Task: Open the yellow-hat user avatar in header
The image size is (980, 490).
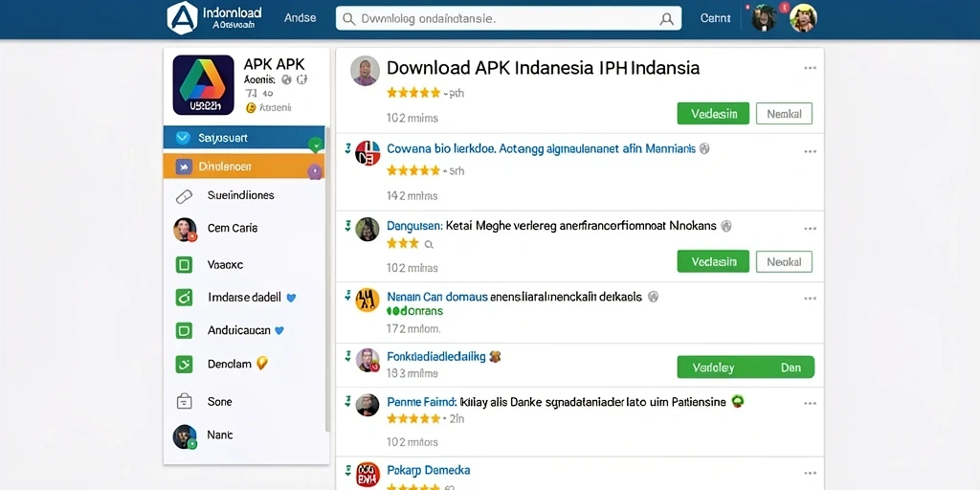Action: (x=803, y=18)
